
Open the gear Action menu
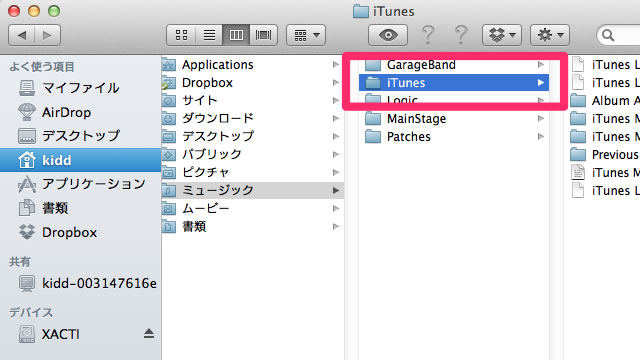(550, 35)
